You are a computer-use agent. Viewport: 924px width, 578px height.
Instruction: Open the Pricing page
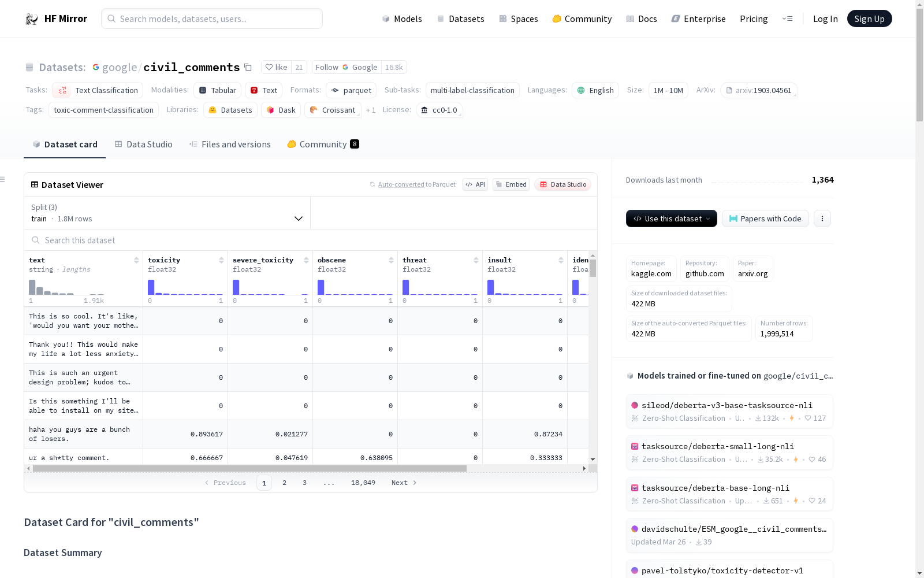(x=754, y=18)
